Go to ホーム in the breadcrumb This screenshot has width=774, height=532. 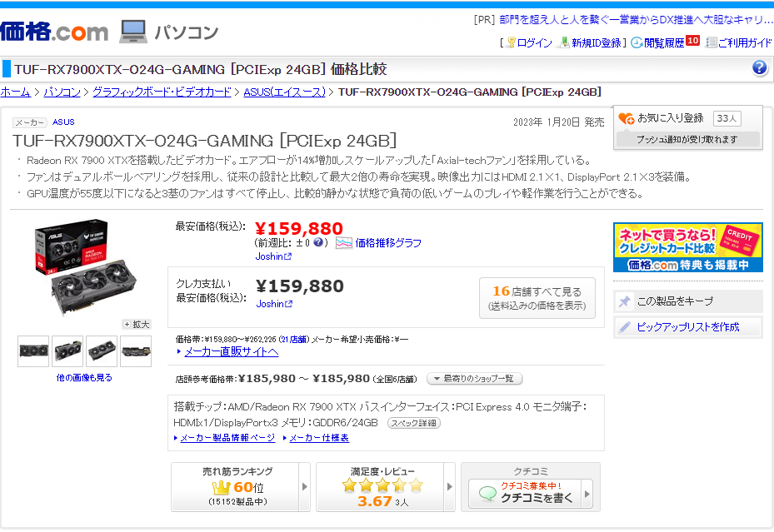pos(15,92)
